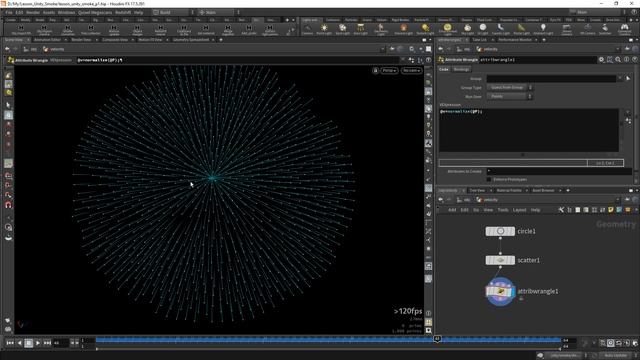Select the GI Light shelf tool

[x=483, y=29]
